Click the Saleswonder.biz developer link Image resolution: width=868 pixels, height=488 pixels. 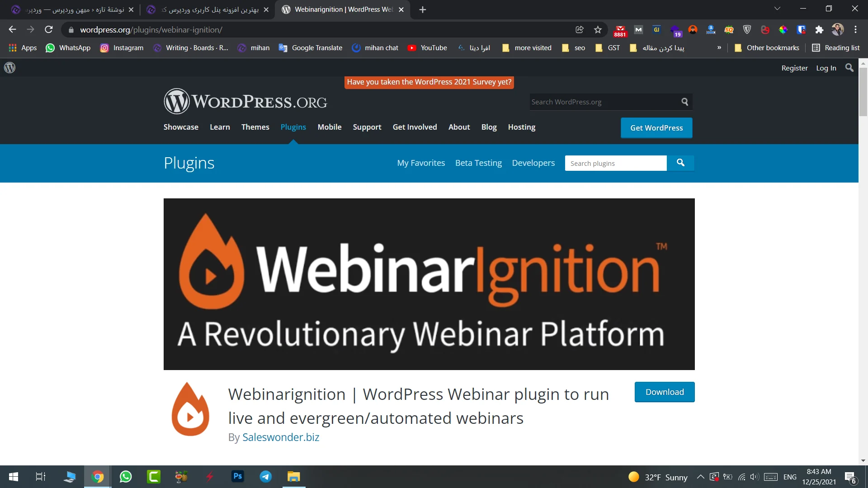tap(280, 437)
